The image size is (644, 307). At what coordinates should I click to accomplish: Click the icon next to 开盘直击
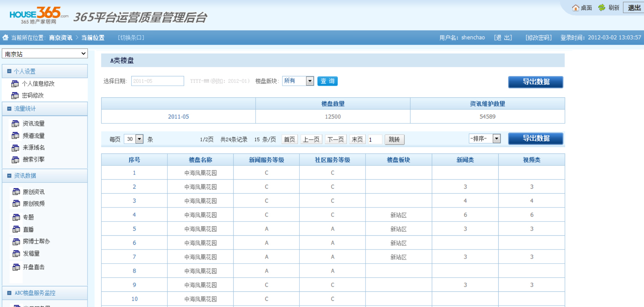click(x=16, y=267)
